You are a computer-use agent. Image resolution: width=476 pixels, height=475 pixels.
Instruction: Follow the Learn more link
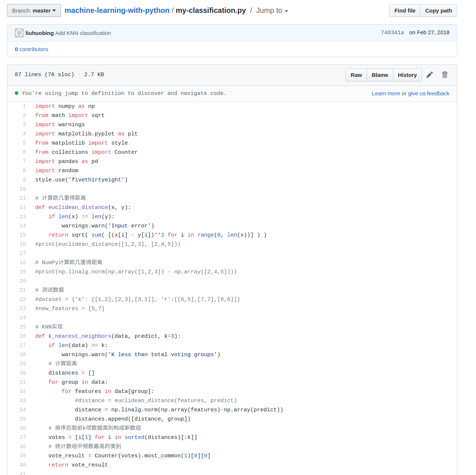(x=386, y=93)
